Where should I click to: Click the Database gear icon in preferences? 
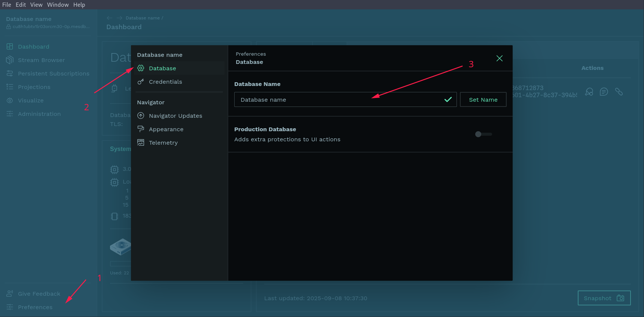point(141,68)
